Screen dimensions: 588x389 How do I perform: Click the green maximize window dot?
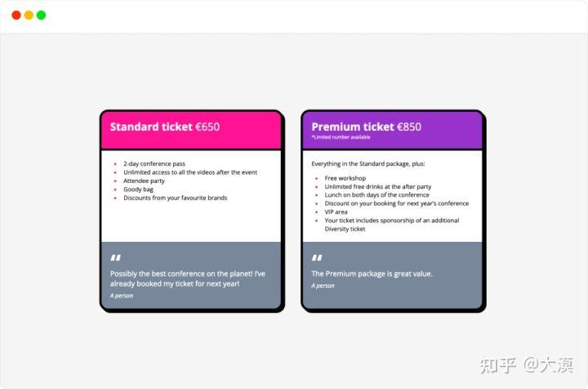click(x=41, y=16)
